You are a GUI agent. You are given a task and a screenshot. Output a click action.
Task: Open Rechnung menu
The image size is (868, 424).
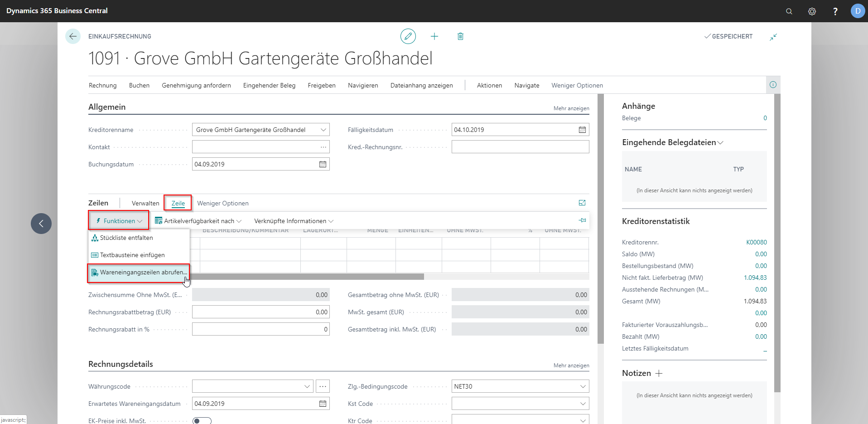pos(102,85)
